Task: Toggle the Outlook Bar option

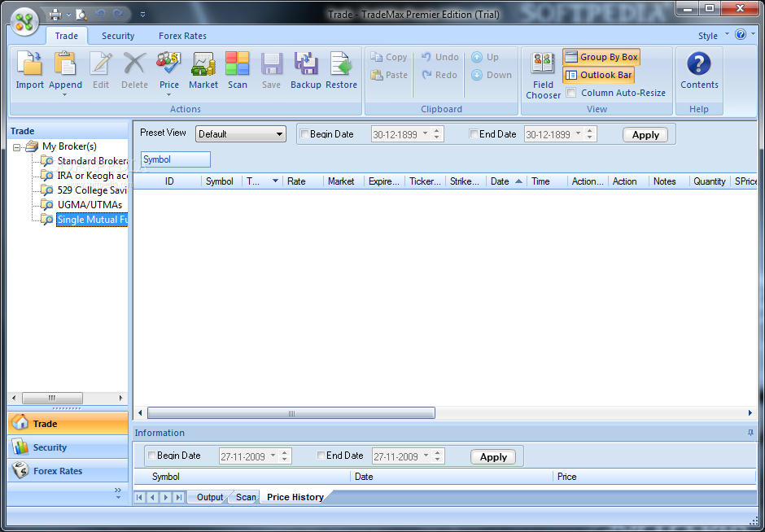Action: click(x=598, y=75)
